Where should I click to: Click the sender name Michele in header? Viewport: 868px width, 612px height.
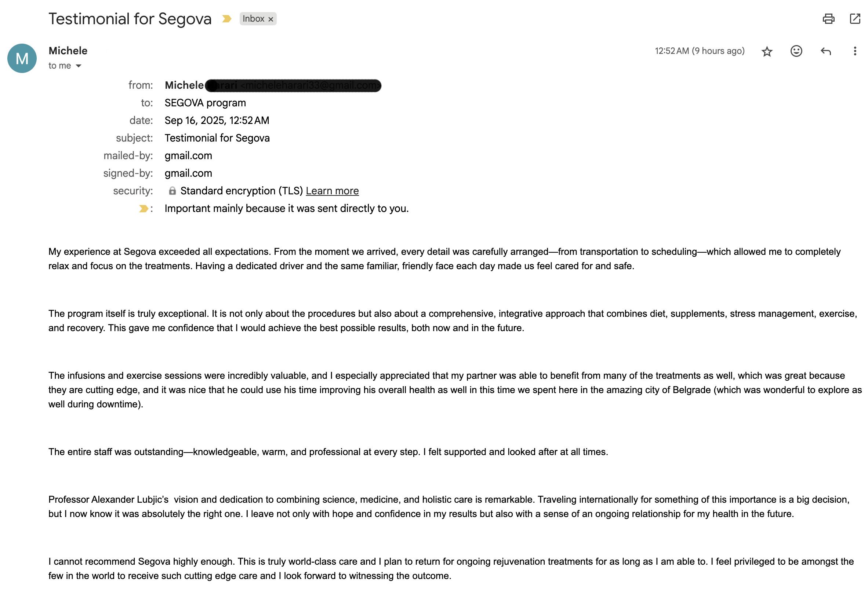tap(68, 51)
